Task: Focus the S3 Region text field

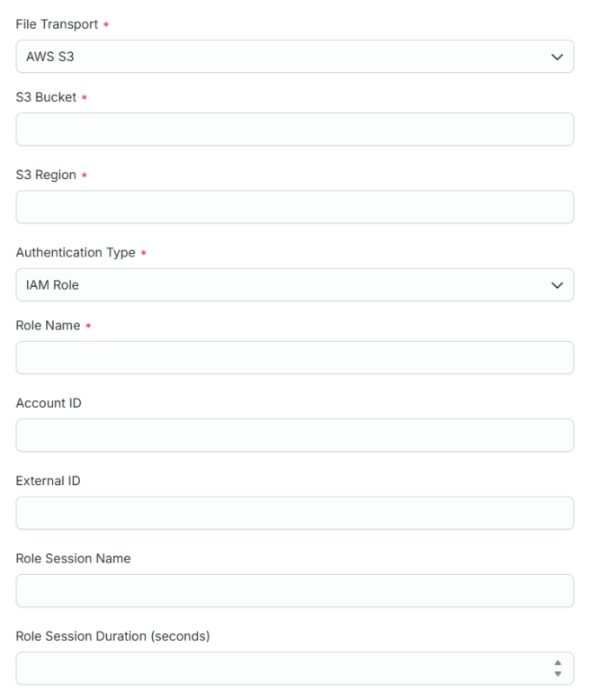Action: pyautogui.click(x=295, y=207)
